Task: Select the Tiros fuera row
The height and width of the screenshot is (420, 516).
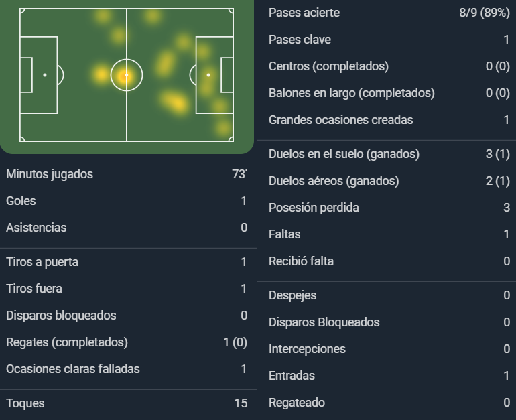Action: click(x=127, y=289)
